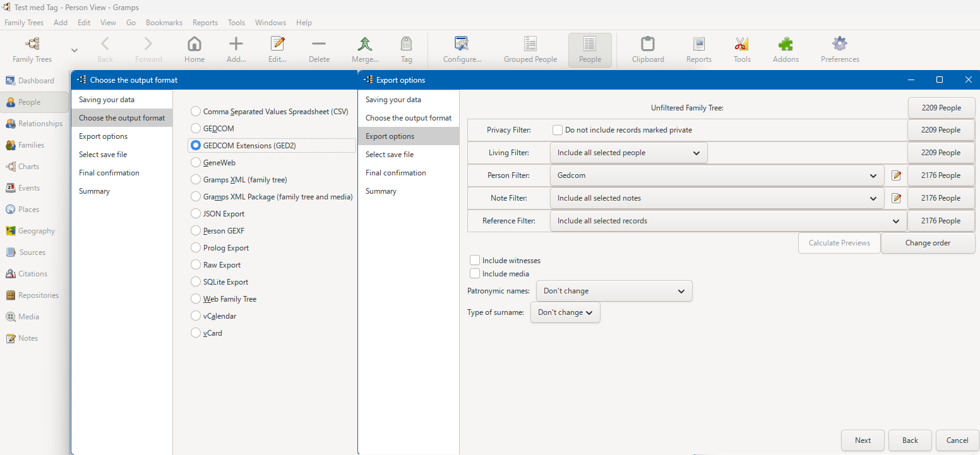Open the Merge toolbar icon
This screenshot has height=455, width=980.
coord(365,44)
